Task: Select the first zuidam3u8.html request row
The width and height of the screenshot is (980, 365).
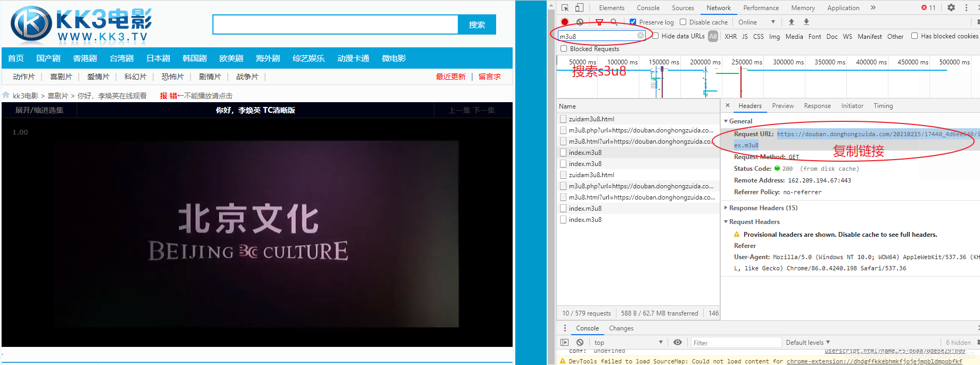Action: (x=638, y=119)
